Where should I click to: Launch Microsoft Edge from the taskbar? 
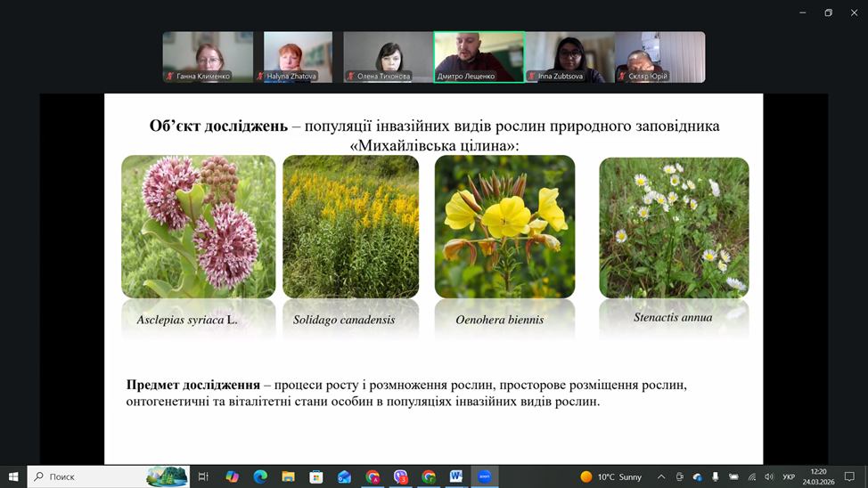260,476
